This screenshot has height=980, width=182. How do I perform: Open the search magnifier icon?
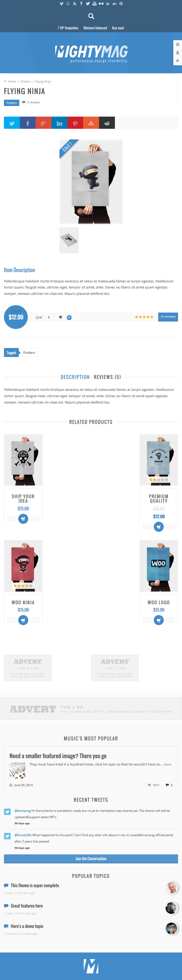click(91, 16)
